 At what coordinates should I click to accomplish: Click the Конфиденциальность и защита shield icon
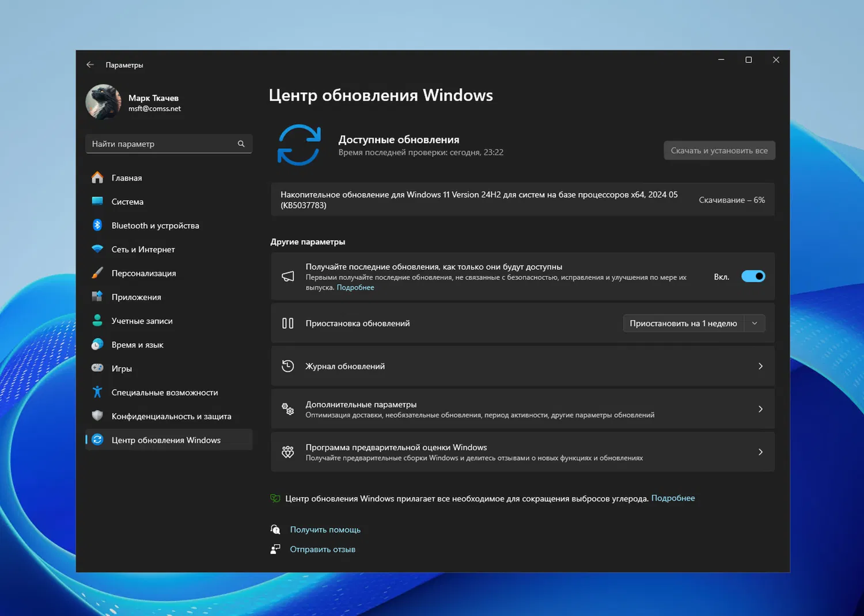tap(97, 416)
